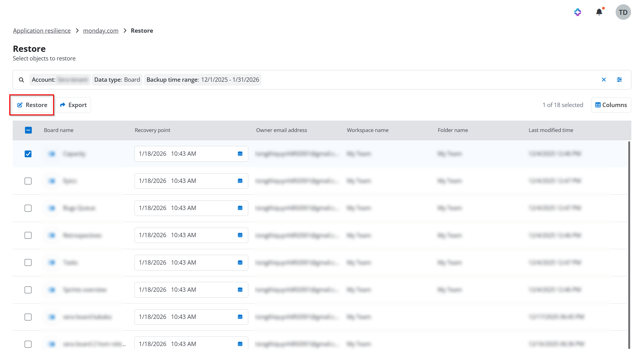The image size is (644, 363).
Task: Open calendar icon in second row recovery point
Action: click(240, 181)
